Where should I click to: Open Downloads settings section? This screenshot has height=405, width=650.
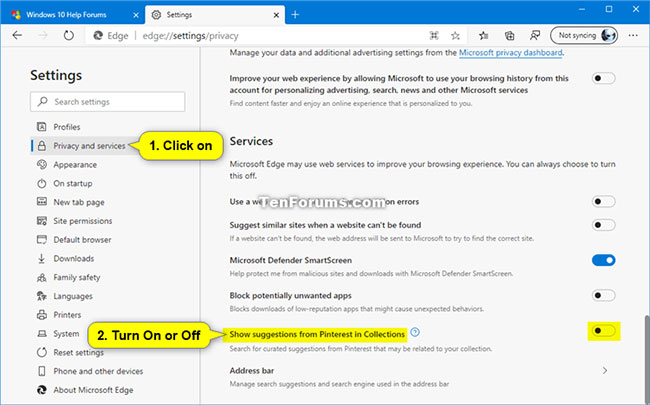(74, 259)
